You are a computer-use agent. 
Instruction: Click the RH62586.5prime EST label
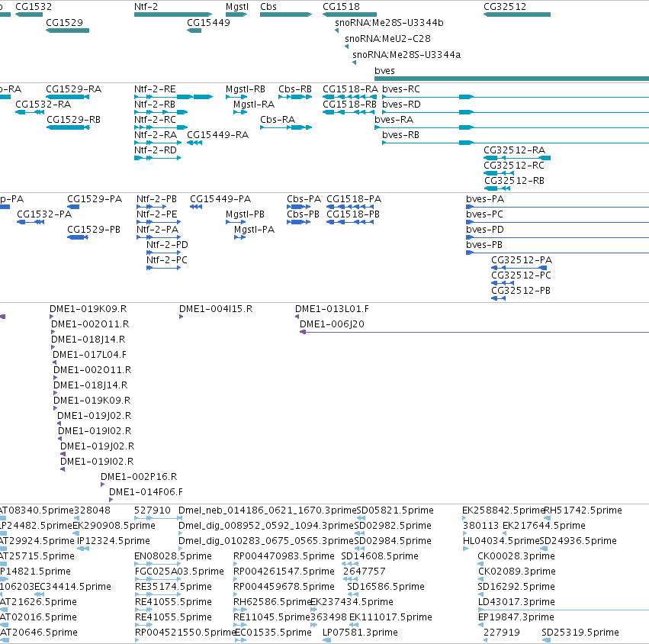[271, 602]
